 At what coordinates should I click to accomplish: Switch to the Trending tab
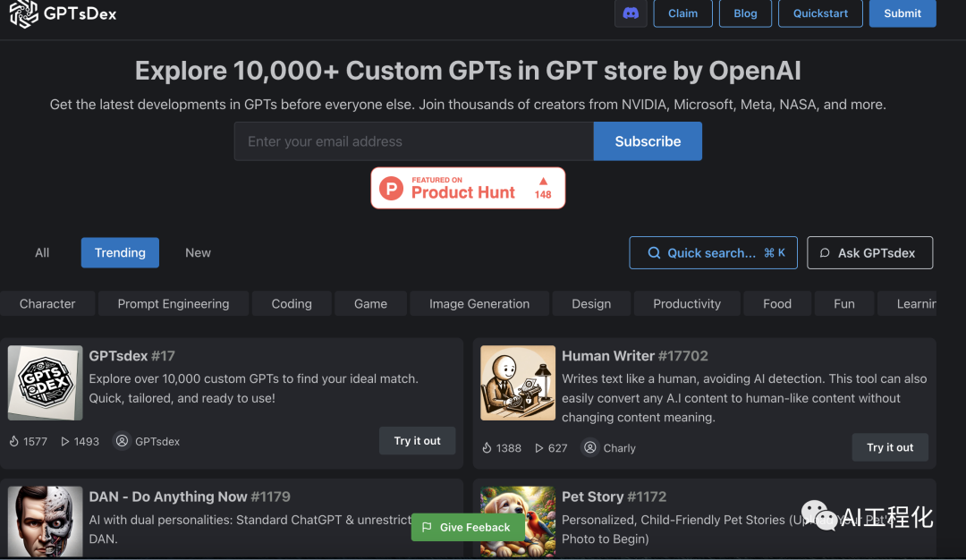(x=120, y=252)
